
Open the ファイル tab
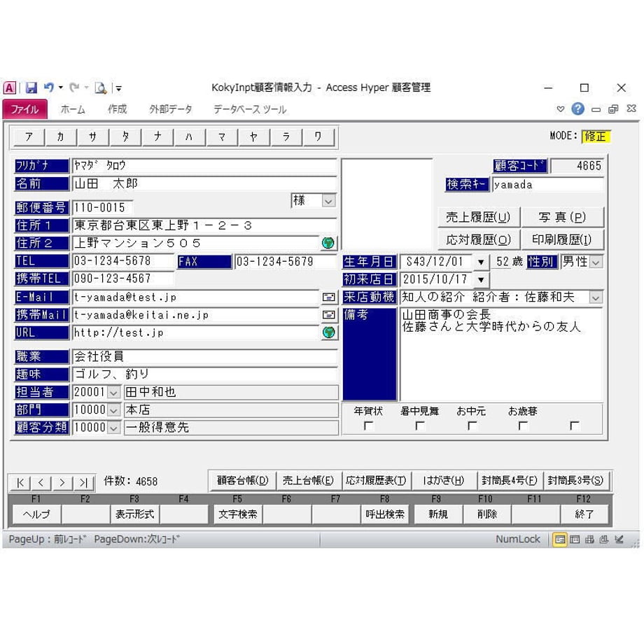[x=24, y=109]
